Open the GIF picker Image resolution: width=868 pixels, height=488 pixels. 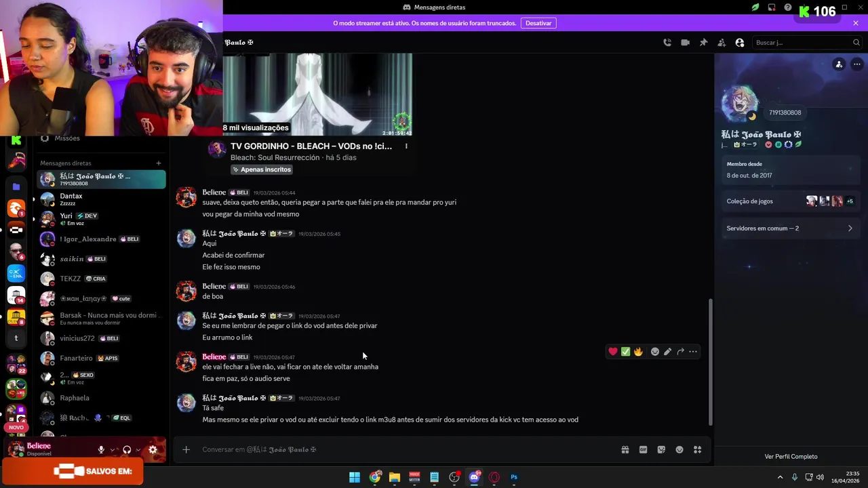click(x=643, y=449)
